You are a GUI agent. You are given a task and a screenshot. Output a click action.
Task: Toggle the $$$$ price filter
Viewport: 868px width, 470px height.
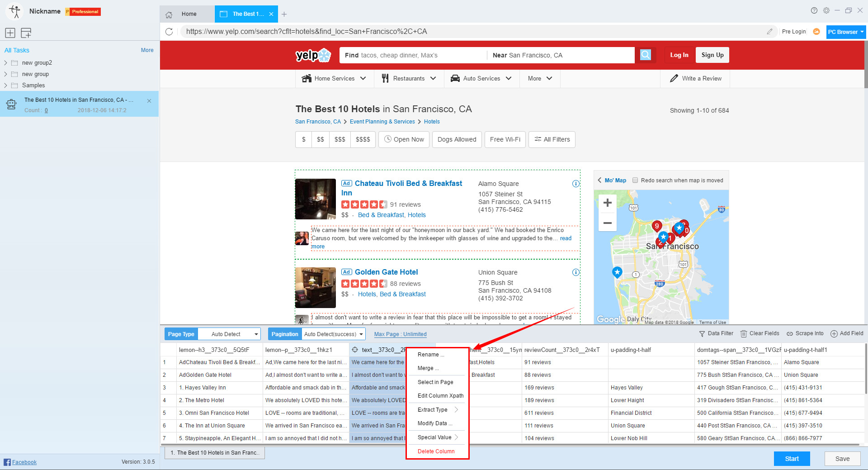click(x=363, y=139)
